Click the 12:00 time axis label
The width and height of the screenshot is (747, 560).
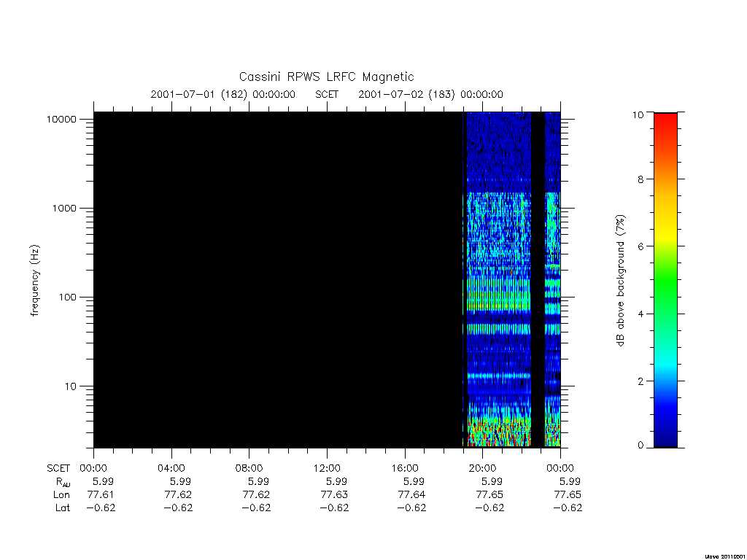[328, 468]
